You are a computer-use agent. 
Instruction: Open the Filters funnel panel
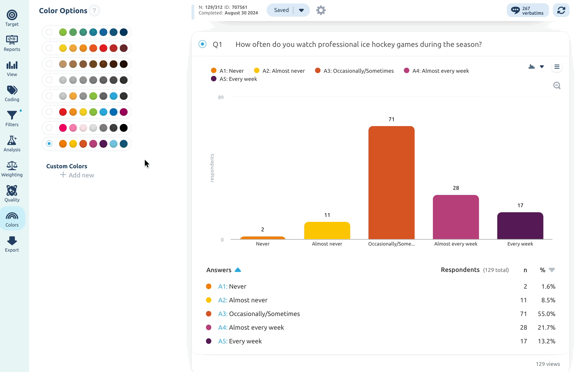pyautogui.click(x=12, y=119)
